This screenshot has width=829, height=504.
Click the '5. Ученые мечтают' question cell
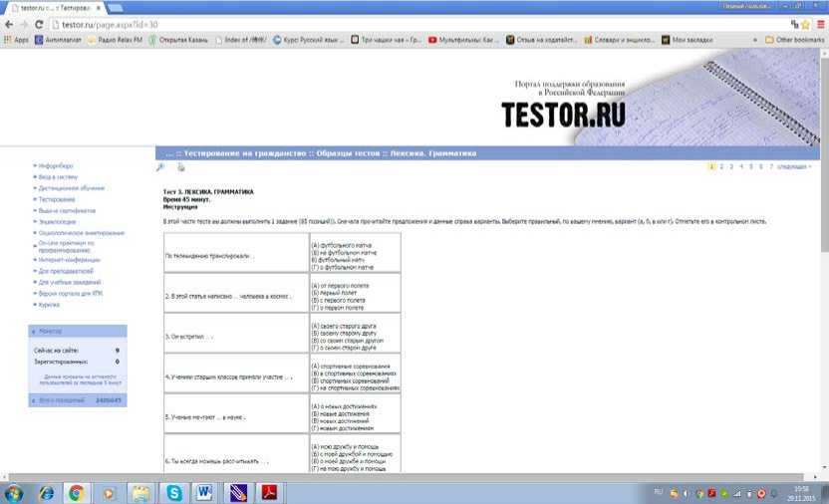point(236,413)
